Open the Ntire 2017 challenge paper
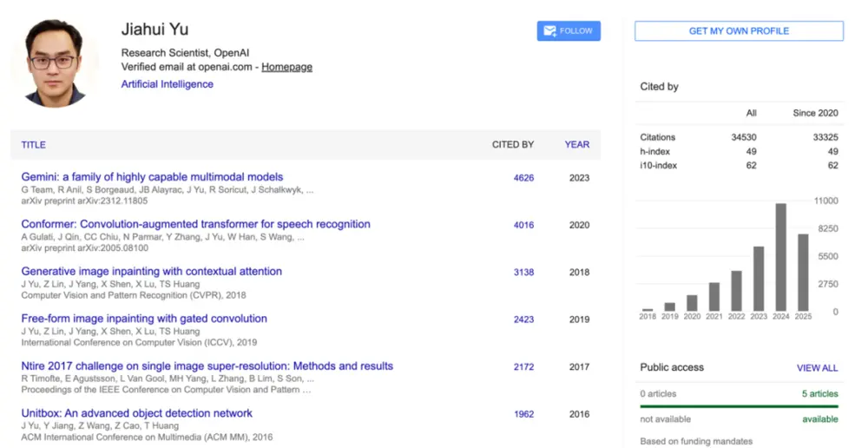The image size is (868, 448). (207, 366)
